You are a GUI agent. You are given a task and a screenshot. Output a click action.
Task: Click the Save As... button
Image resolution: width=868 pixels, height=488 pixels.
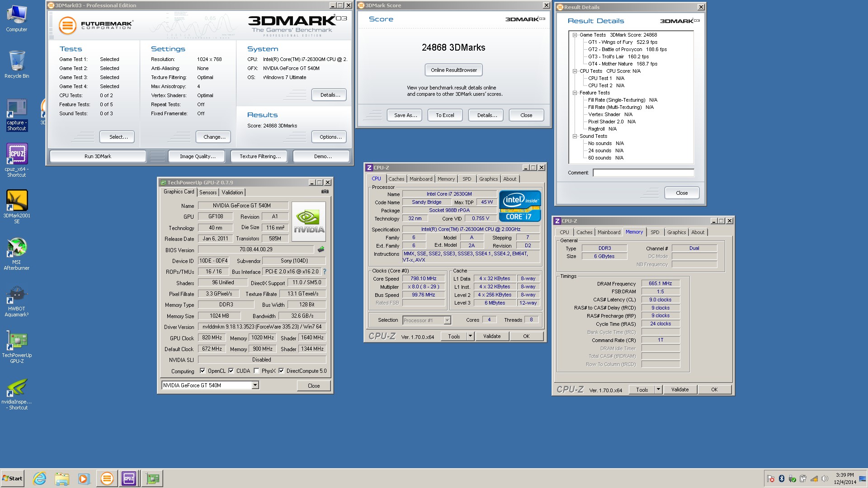click(405, 115)
